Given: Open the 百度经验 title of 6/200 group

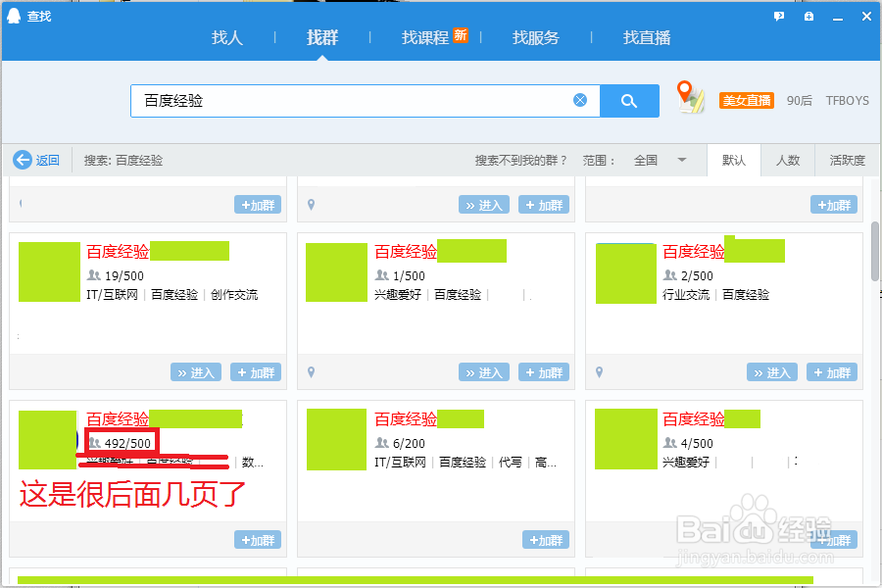Looking at the screenshot, I should click(x=406, y=419).
